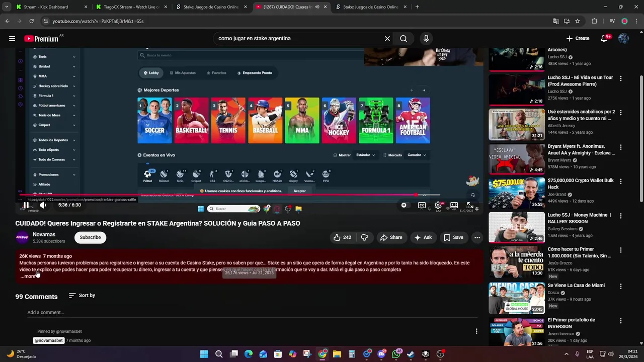Pause the video playback
This screenshot has width=644, height=362.
pos(26,205)
